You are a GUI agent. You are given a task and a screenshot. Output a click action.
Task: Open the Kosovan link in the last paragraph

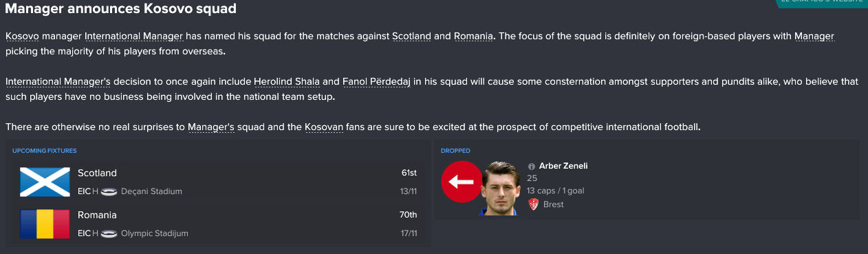[x=324, y=128]
